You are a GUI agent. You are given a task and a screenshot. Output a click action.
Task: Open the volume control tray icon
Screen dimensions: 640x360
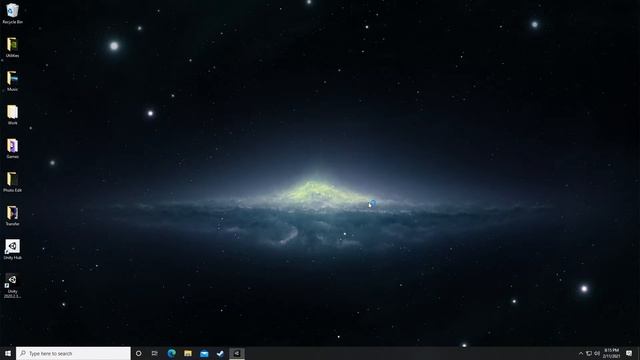597,353
